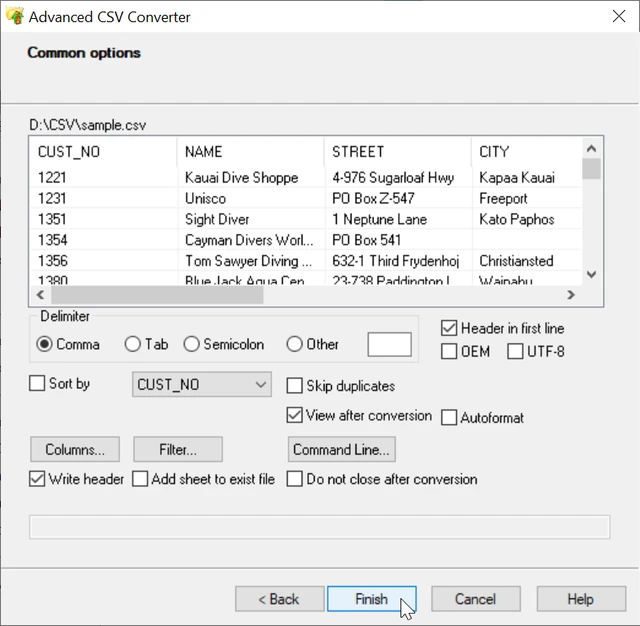
Task: Enable the UTF-8 checkbox
Action: point(514,351)
